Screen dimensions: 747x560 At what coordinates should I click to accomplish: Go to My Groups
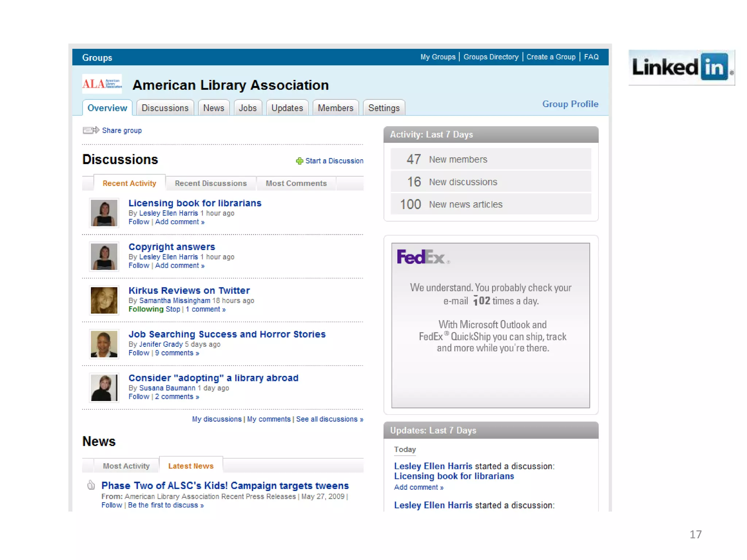coord(438,57)
